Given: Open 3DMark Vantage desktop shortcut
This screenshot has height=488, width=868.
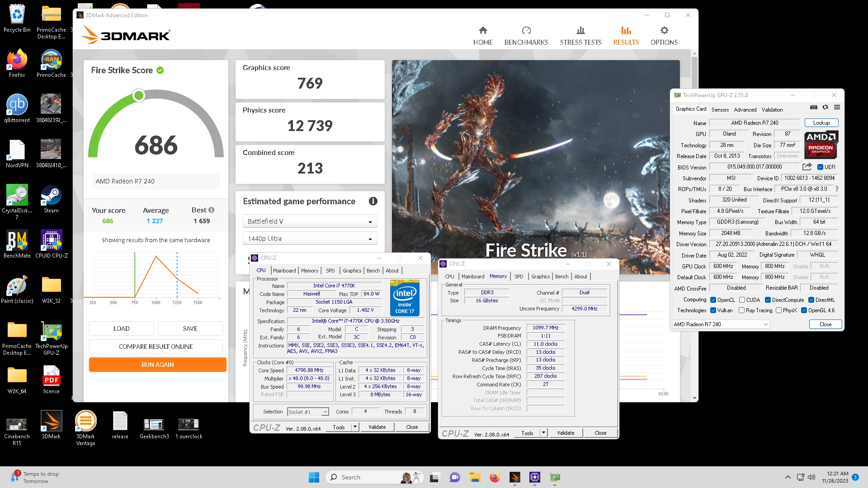Looking at the screenshot, I should pyautogui.click(x=85, y=428).
